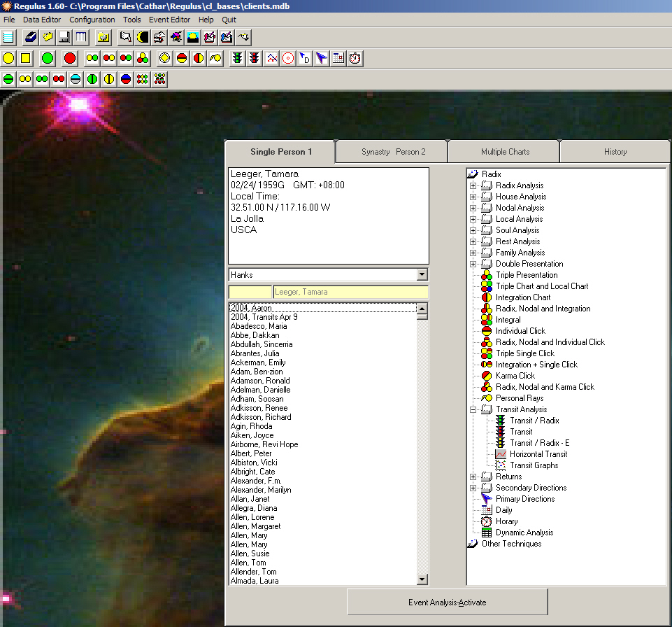Click the floppy disk save icon
The width and height of the screenshot is (672, 627).
(64, 37)
